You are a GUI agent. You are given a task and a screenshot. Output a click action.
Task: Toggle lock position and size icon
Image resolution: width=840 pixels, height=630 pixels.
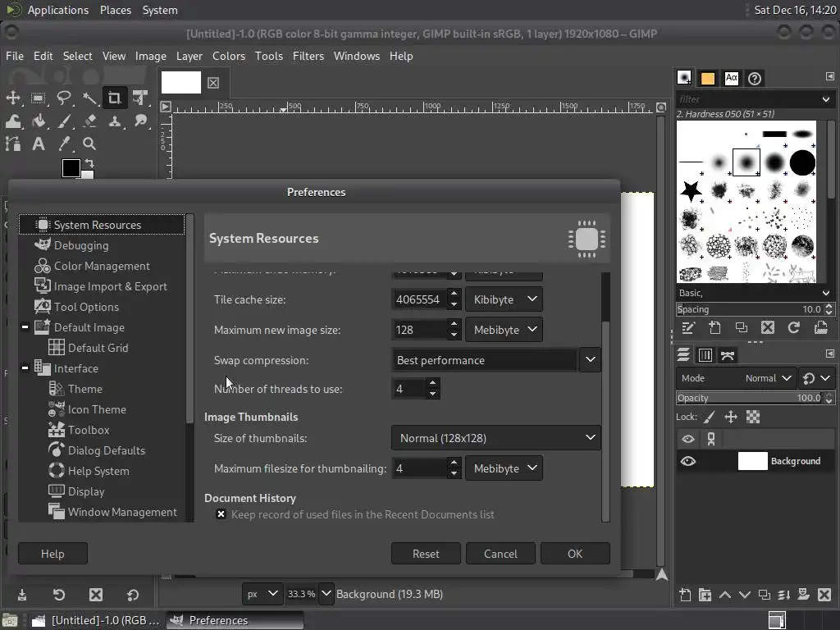[731, 417]
